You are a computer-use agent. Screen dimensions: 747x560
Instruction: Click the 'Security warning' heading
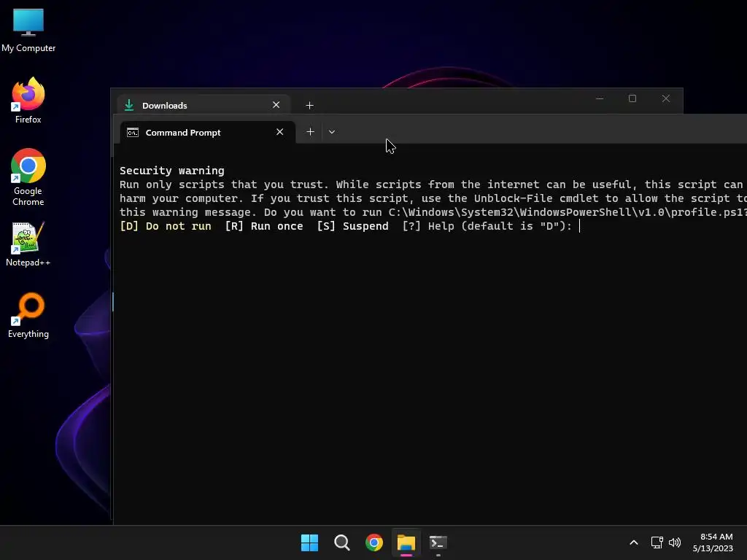point(172,171)
